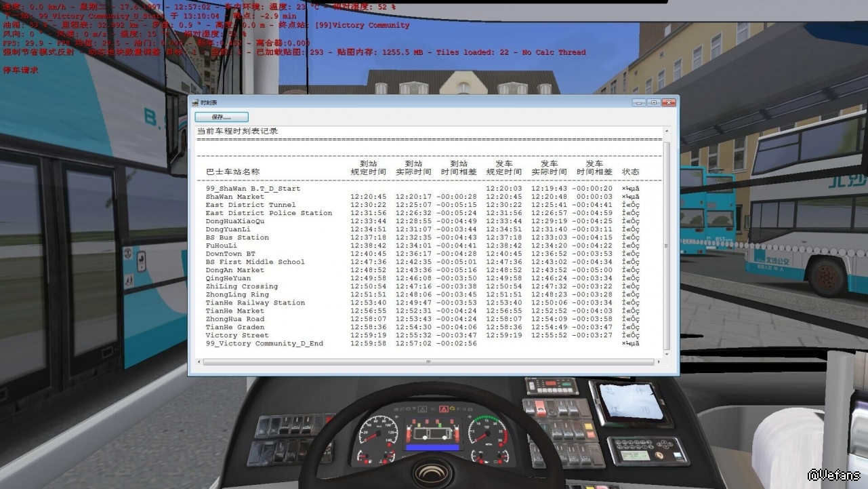Click the vertical scrollbar down arrow

pyautogui.click(x=666, y=354)
